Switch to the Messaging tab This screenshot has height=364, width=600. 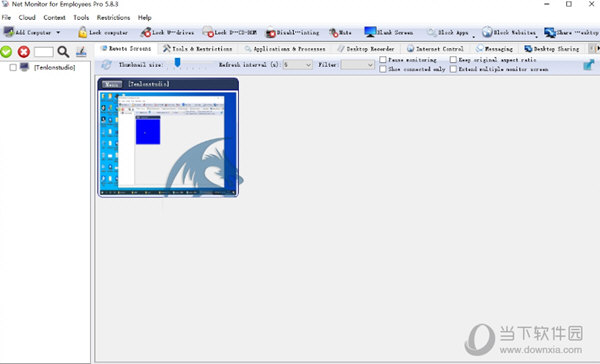494,49
